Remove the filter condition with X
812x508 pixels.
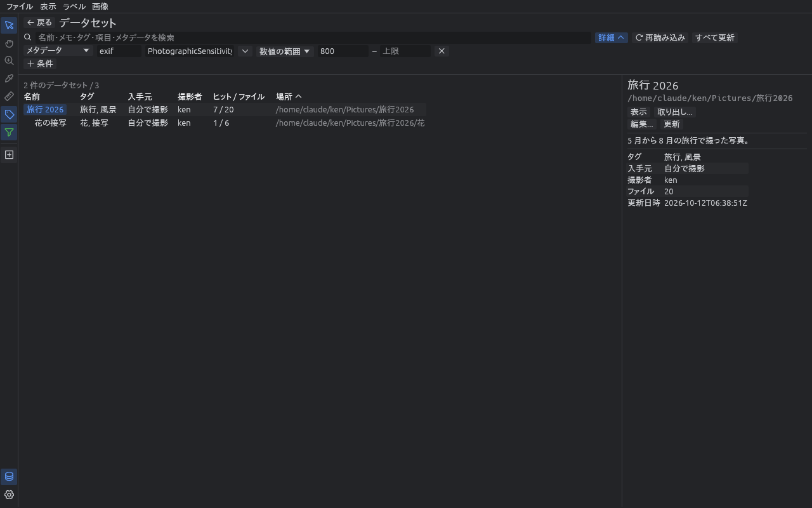coord(442,51)
